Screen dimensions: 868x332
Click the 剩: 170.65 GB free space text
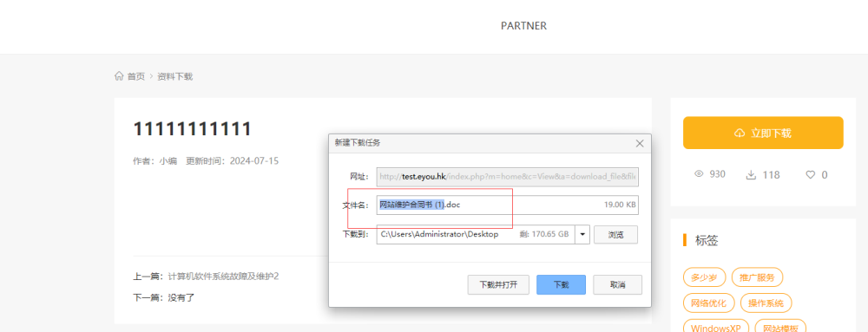coord(544,234)
